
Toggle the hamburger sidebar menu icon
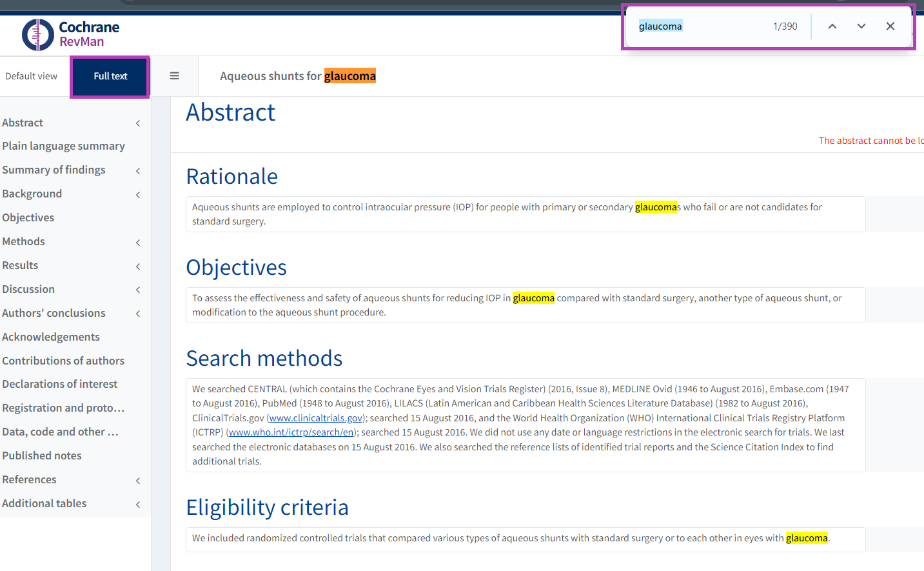click(174, 76)
